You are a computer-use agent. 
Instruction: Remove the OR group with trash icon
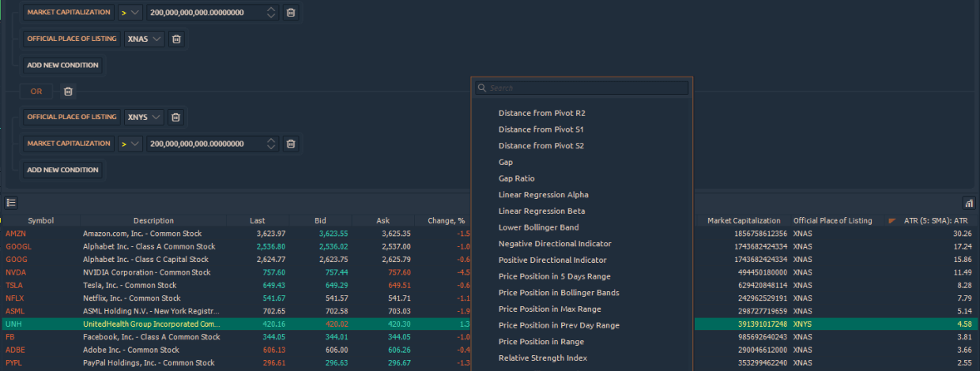point(68,92)
